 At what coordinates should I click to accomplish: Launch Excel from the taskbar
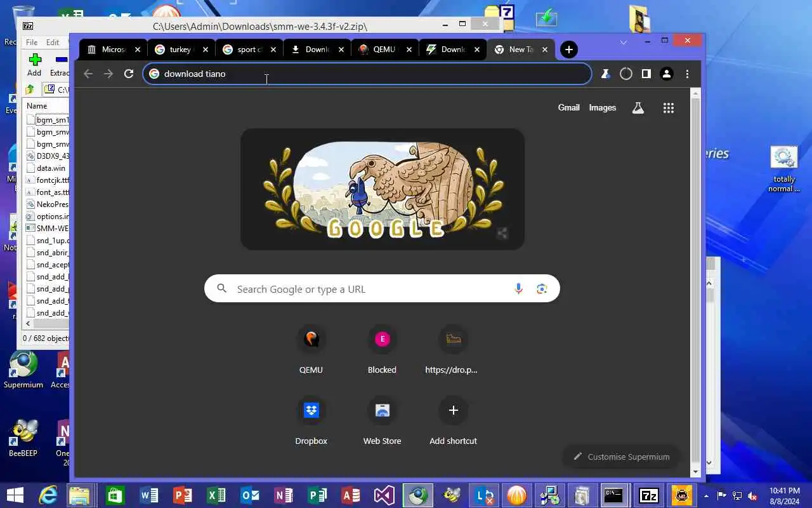click(x=216, y=495)
